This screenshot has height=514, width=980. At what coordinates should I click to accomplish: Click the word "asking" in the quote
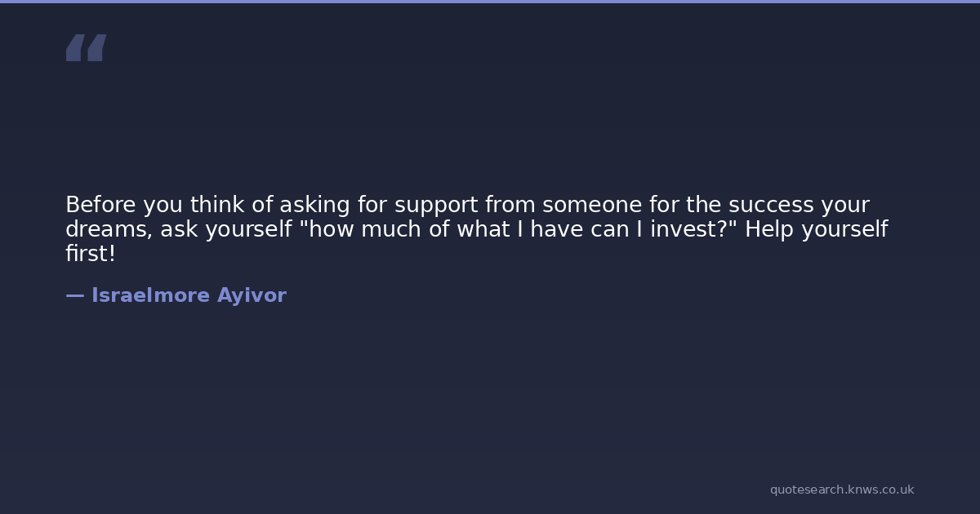click(x=314, y=205)
